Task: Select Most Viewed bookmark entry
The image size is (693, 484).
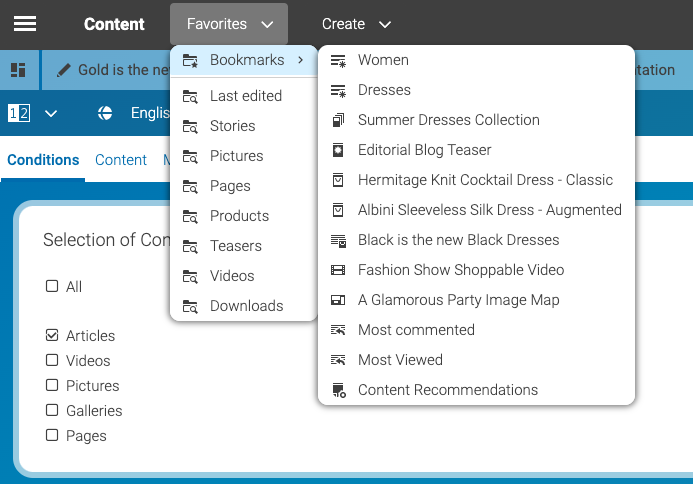Action: click(x=400, y=360)
